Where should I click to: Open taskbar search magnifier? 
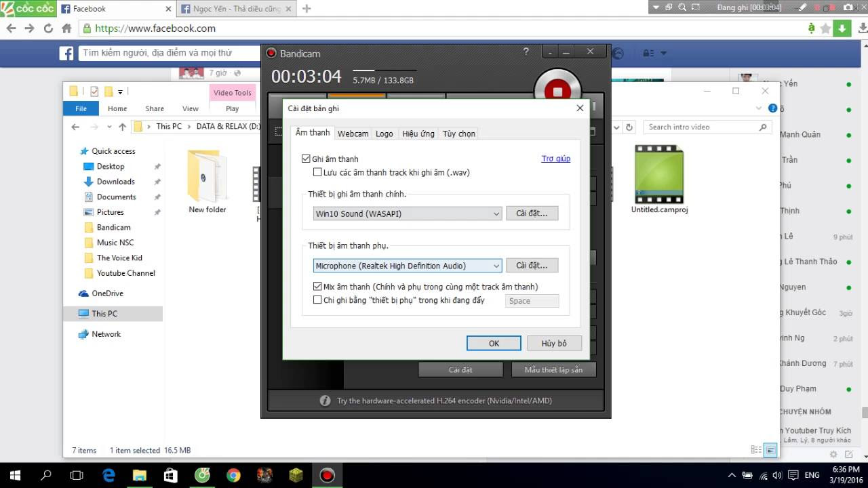pos(46,475)
